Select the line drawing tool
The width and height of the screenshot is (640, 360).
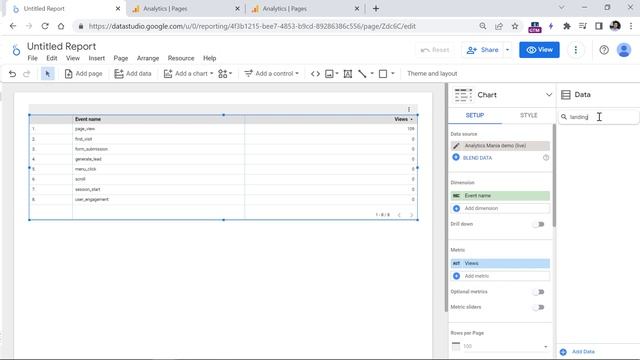[362, 74]
